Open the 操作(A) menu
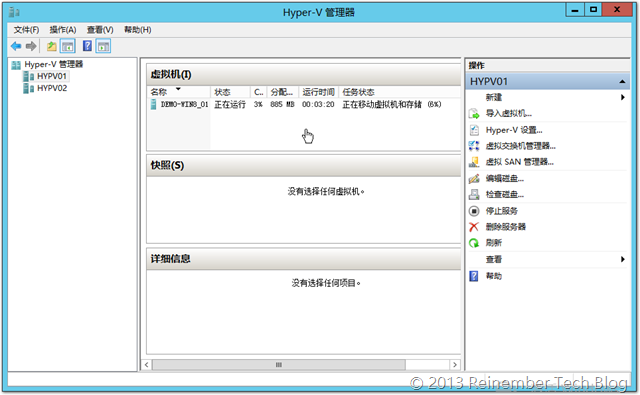640x395 pixels. [x=63, y=30]
